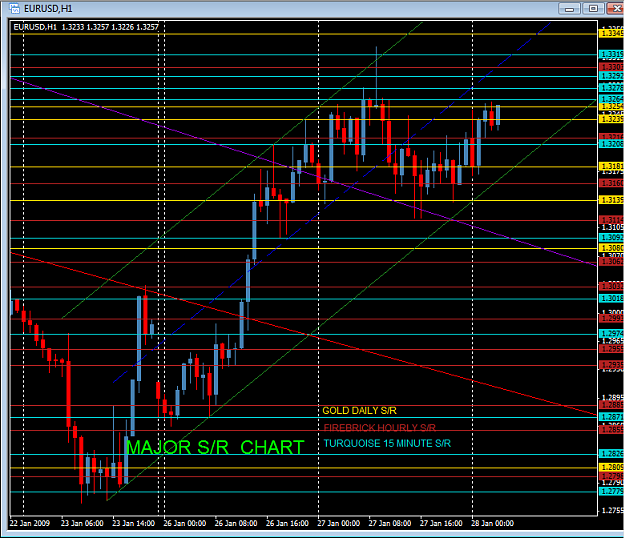This screenshot has height=538, width=625.
Task: Click the turquoise 1.2826 price tag
Action: (611, 454)
